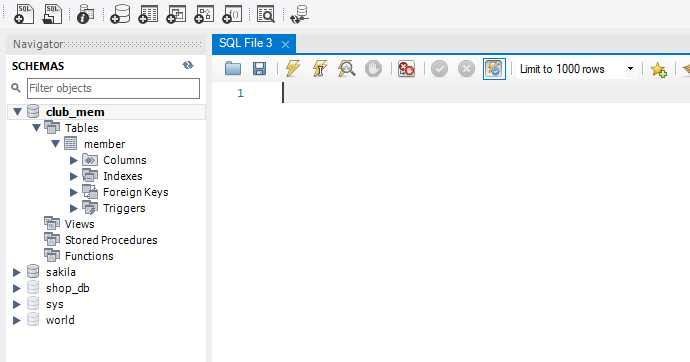Select sakila schema
Image resolution: width=690 pixels, height=362 pixels.
coord(61,272)
